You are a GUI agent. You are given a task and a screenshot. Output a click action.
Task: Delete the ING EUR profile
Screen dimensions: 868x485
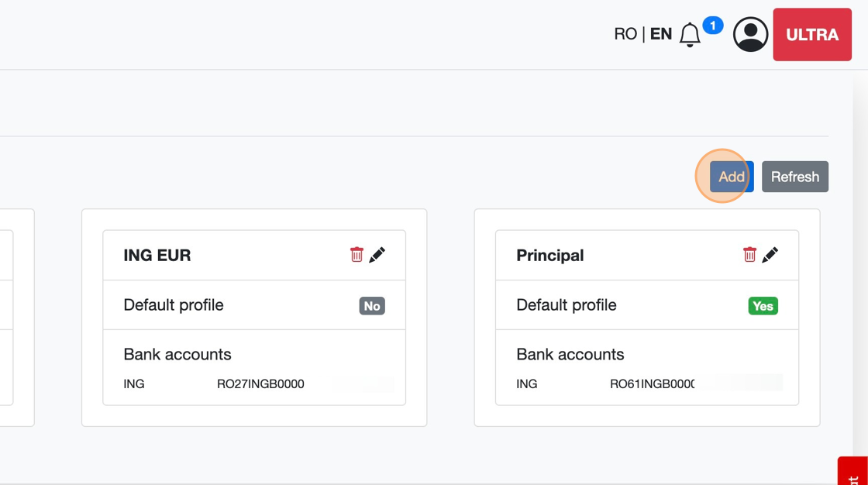tap(356, 255)
